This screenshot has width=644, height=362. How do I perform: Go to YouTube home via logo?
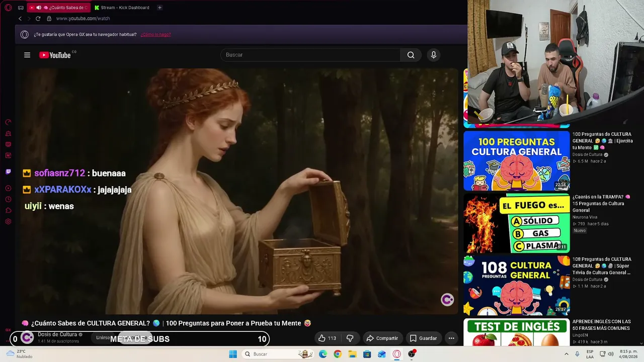click(x=55, y=55)
